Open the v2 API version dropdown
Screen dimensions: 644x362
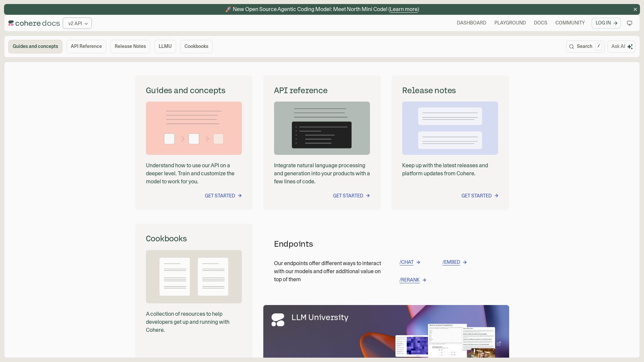pyautogui.click(x=77, y=23)
